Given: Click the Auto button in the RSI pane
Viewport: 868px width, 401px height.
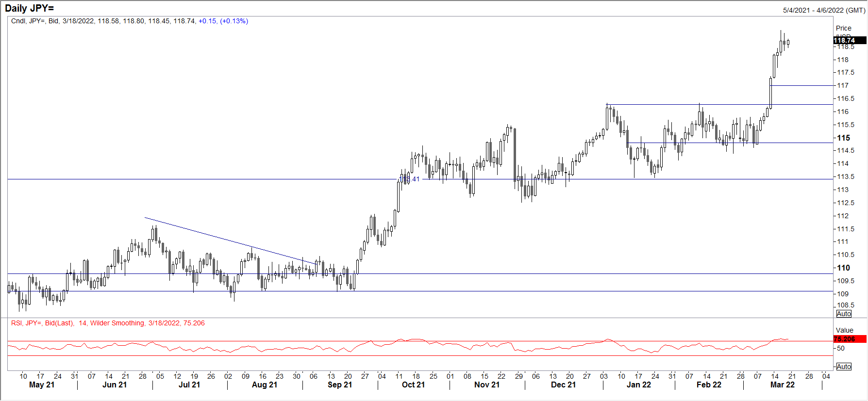Looking at the screenshot, I should coord(844,367).
